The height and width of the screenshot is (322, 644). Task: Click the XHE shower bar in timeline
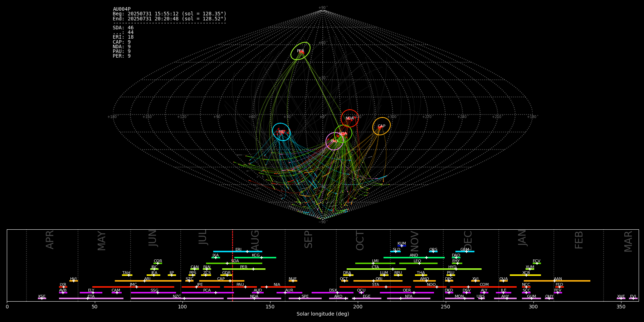pyautogui.click(x=621, y=298)
